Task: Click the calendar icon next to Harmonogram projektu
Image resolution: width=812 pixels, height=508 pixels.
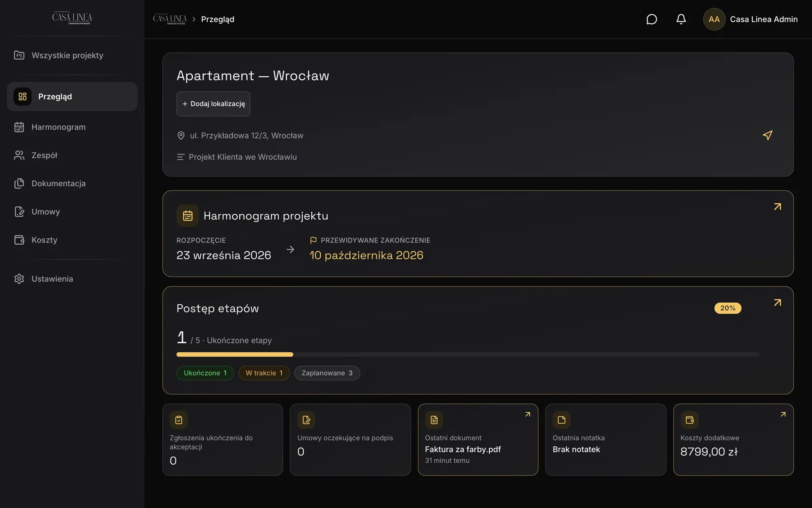Action: click(188, 216)
